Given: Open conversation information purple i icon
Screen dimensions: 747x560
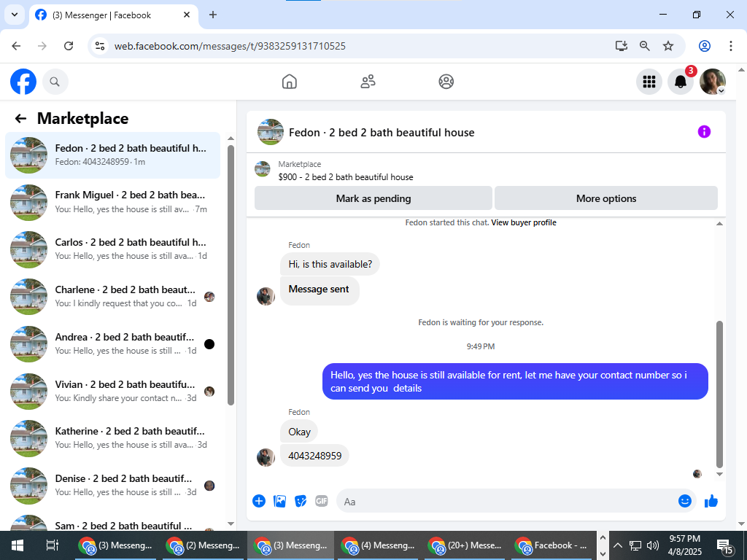Looking at the screenshot, I should coord(704,132).
